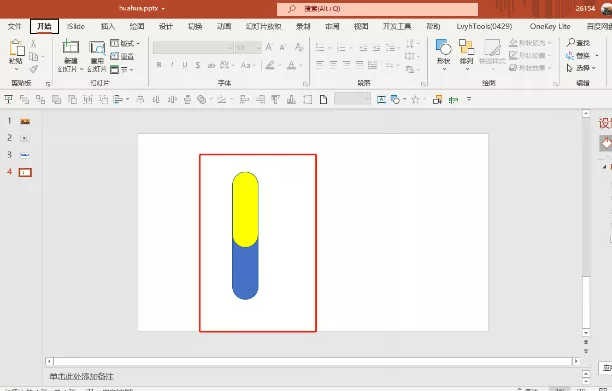Click the Quick Styles (快速样式) icon

click(x=492, y=48)
